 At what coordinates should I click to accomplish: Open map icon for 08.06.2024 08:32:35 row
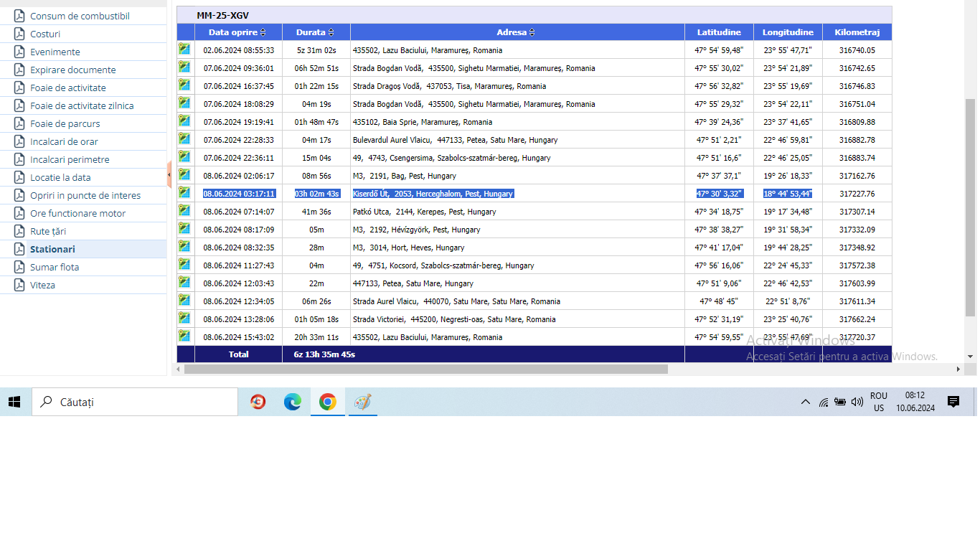(185, 246)
